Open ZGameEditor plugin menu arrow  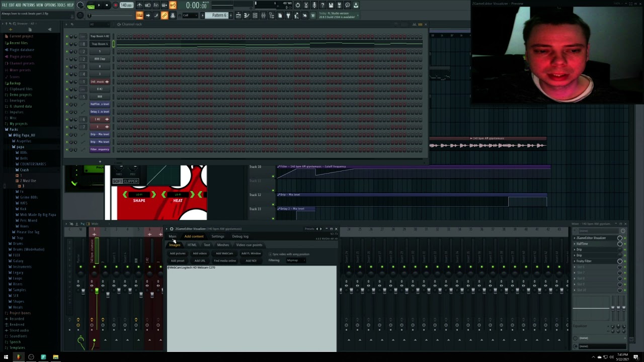click(x=167, y=229)
